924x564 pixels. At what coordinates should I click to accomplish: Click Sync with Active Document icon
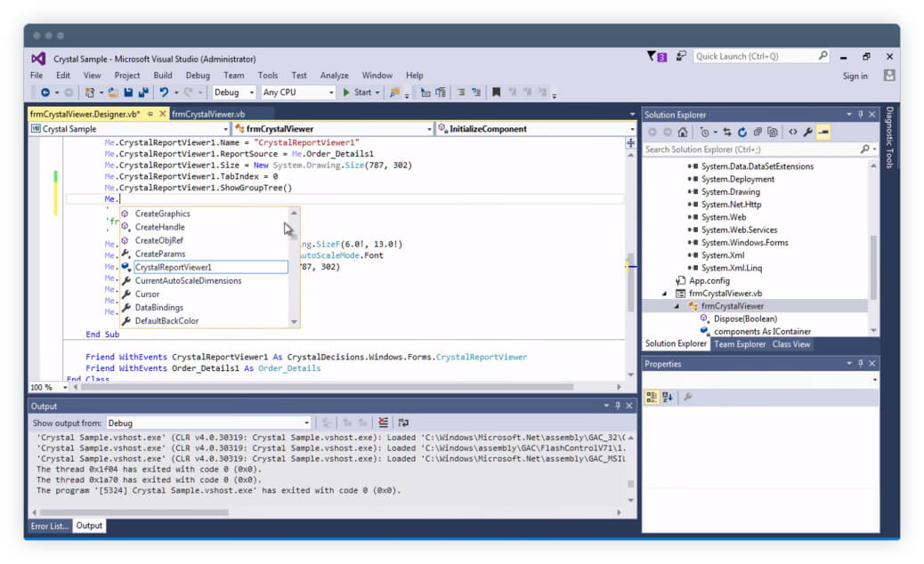click(x=727, y=133)
